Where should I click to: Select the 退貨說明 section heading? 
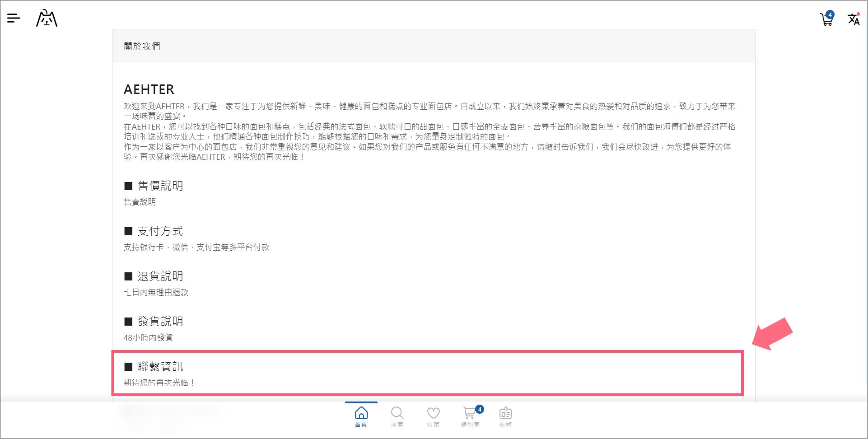pyautogui.click(x=160, y=276)
